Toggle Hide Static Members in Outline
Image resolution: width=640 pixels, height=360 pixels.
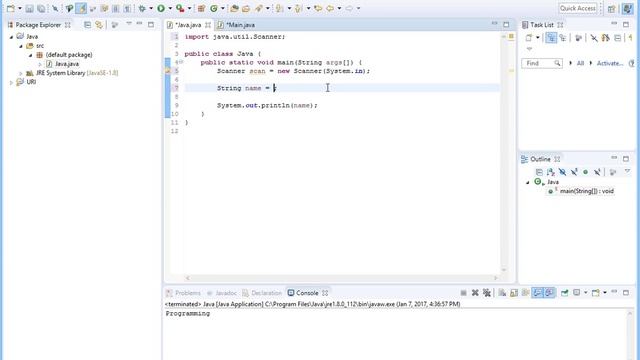coord(574,172)
